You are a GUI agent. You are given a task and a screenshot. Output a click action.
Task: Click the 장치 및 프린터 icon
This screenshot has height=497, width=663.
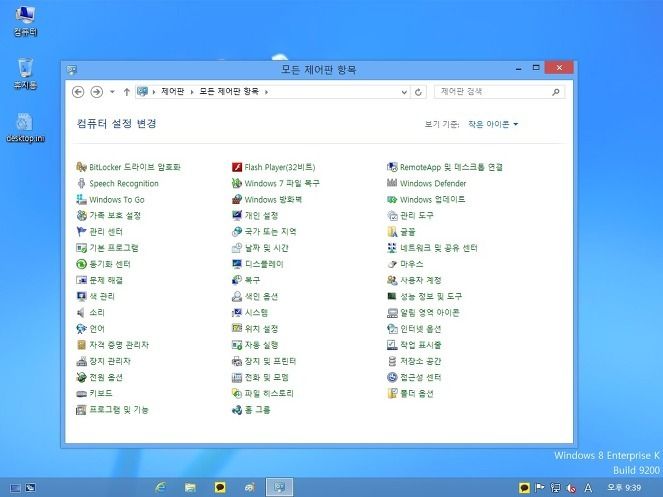click(x=237, y=361)
